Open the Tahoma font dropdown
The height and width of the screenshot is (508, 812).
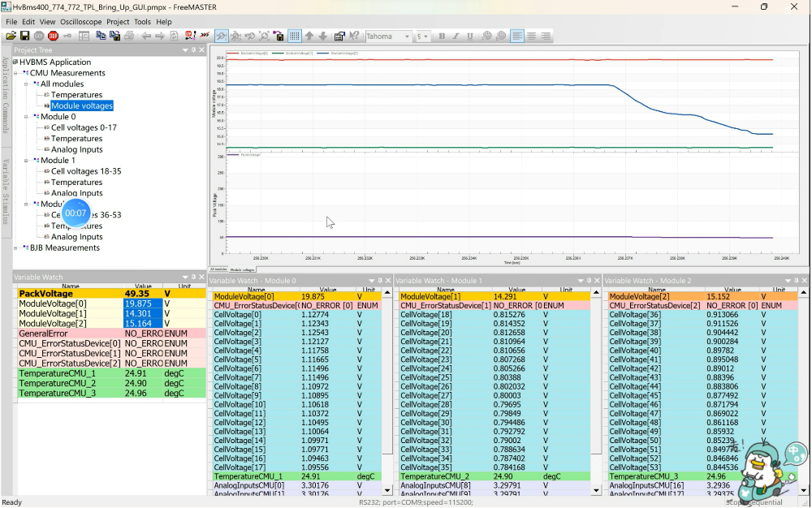[x=407, y=36]
